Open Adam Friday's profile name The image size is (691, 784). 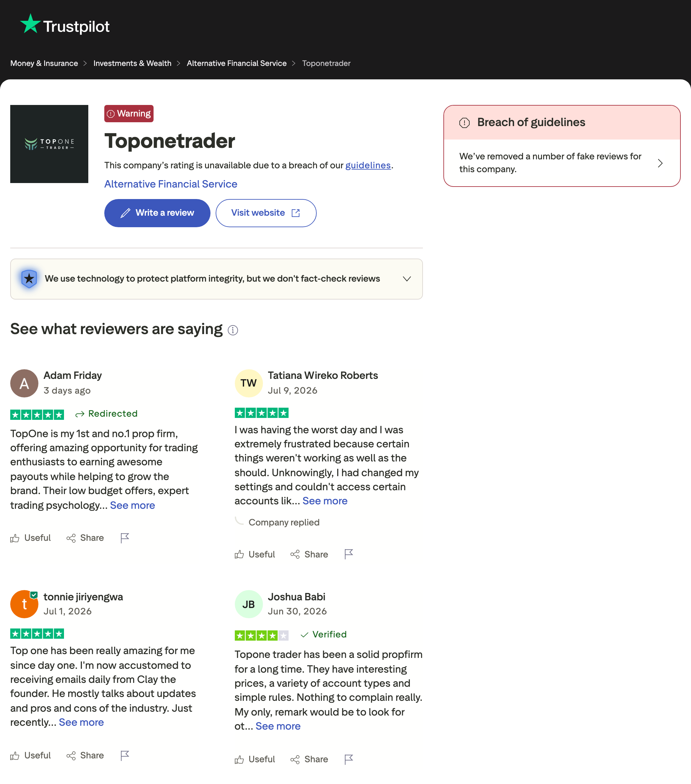73,375
